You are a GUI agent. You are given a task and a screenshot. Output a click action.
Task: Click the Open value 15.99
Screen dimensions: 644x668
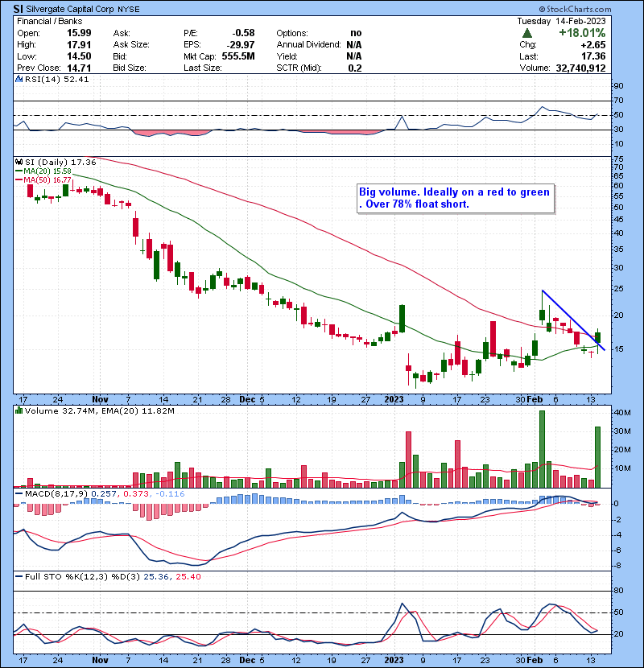point(79,33)
